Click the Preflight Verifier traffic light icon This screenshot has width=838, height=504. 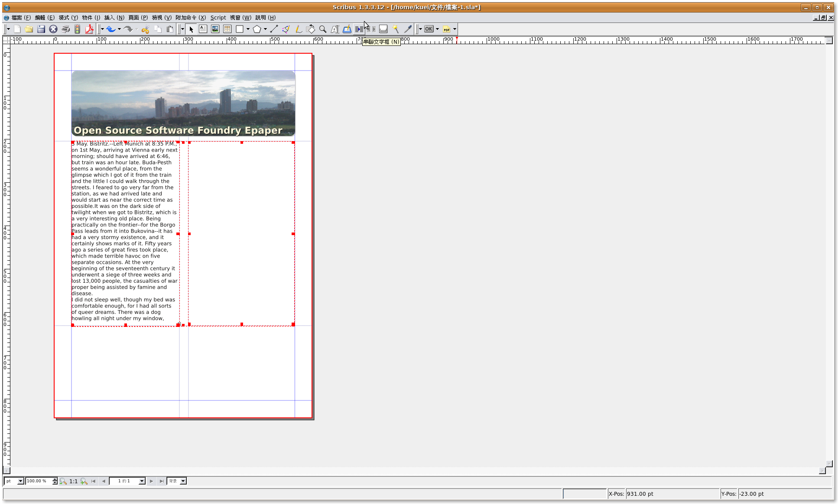coord(77,29)
